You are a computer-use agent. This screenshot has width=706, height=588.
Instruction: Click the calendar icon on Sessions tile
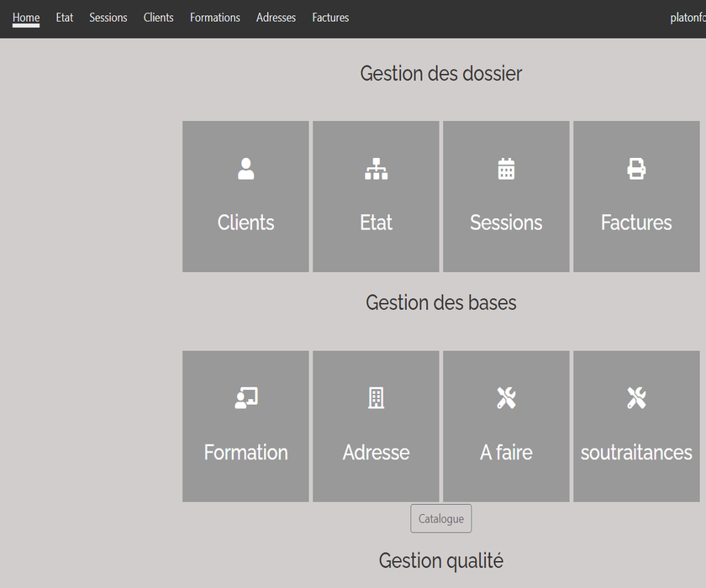[x=506, y=169]
